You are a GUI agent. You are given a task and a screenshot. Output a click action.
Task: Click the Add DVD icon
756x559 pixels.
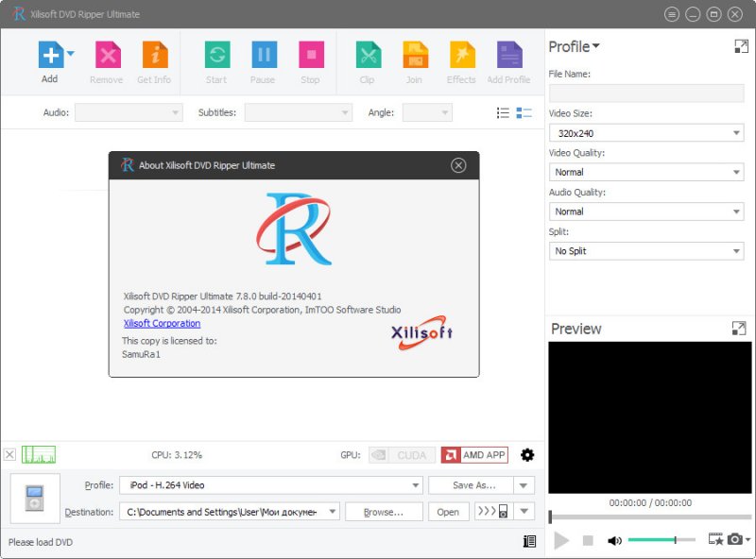(x=51, y=55)
